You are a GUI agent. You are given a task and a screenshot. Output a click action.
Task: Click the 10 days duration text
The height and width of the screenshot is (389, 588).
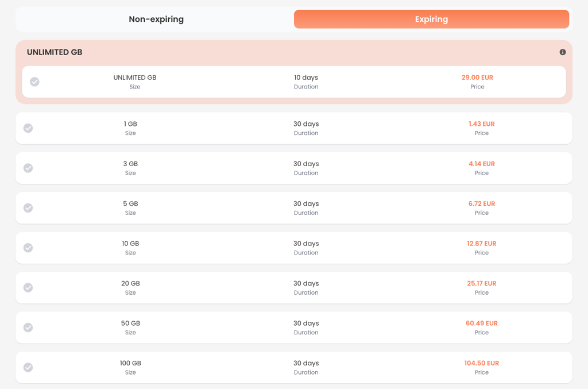(x=306, y=78)
